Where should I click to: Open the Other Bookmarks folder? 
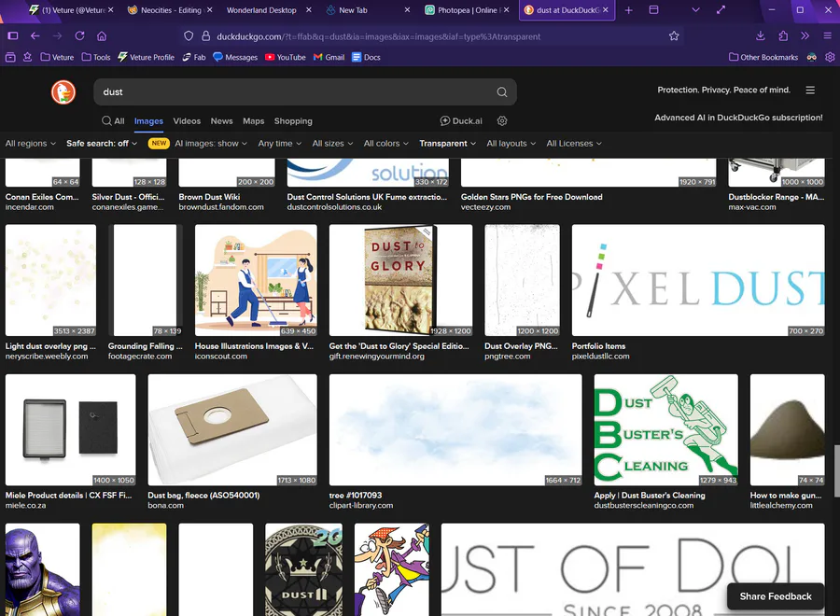coord(763,57)
